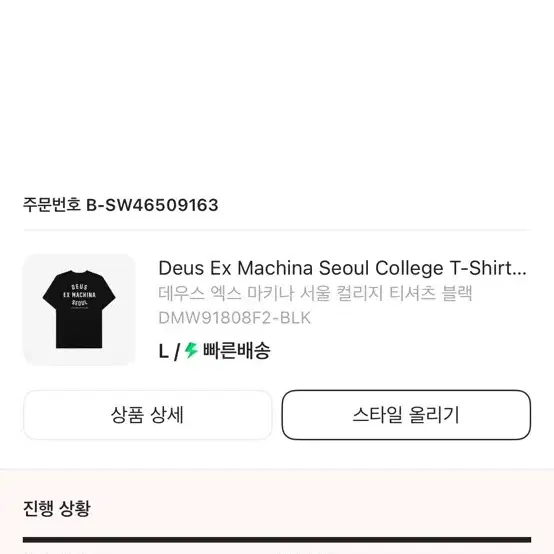The image size is (554, 554).
Task: Tap the green lightning fast-delivery icon
Action: (191, 350)
